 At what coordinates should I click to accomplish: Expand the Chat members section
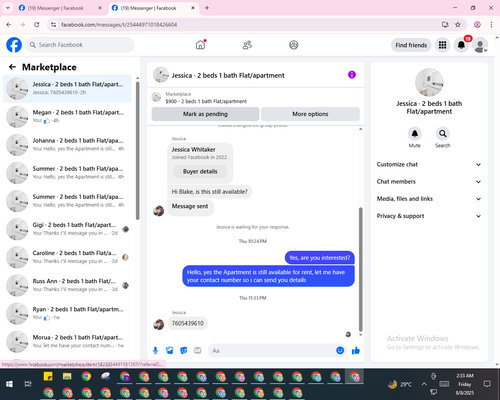coord(429,182)
